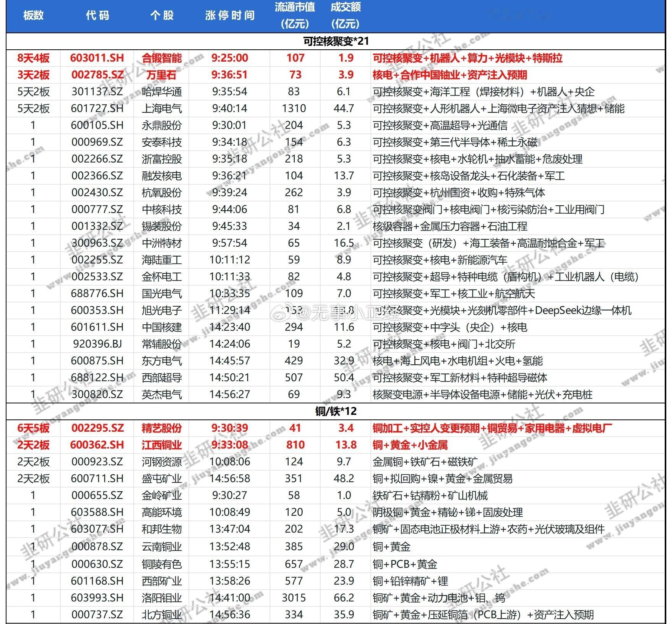Click the stock name 江西铜业
672x624 pixels.
click(x=162, y=445)
